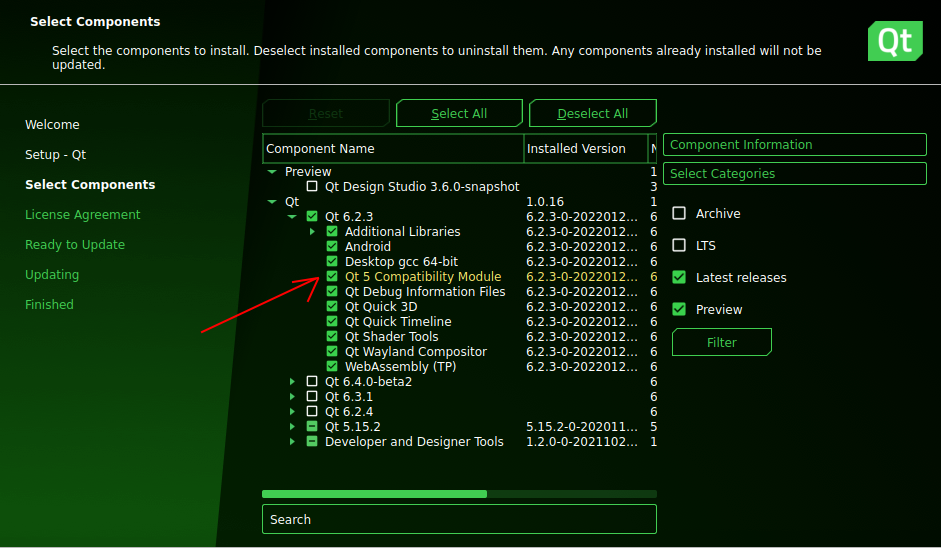Screen dimensions: 941x548
Task: Open the Component Information tab
Action: 795,145
